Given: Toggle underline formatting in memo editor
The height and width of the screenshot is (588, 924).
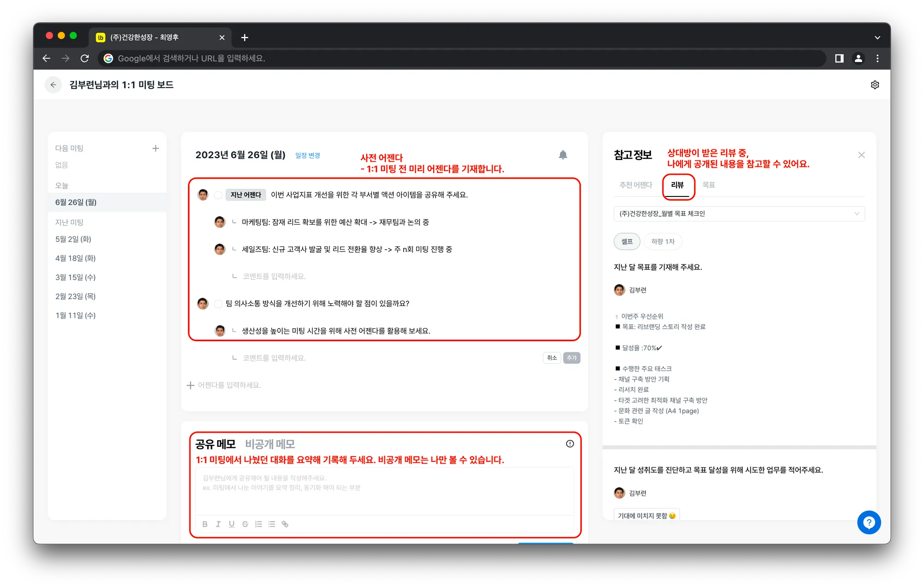Looking at the screenshot, I should click(x=231, y=524).
